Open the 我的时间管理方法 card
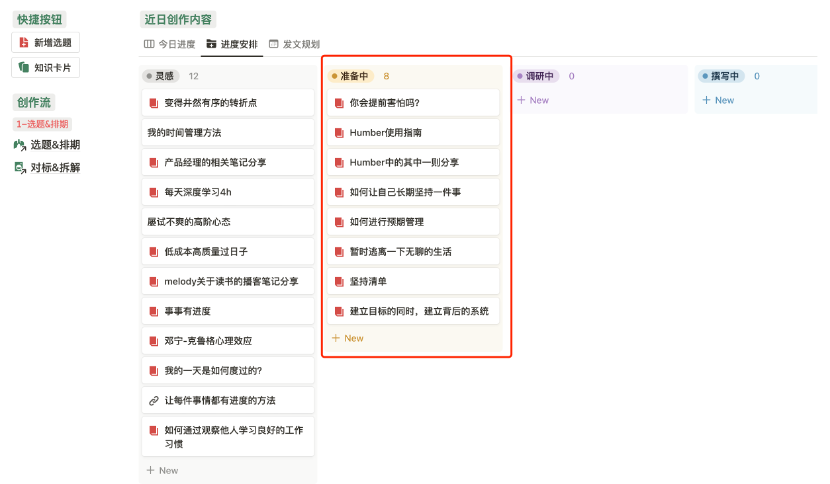The width and height of the screenshot is (830, 484). 228,133
